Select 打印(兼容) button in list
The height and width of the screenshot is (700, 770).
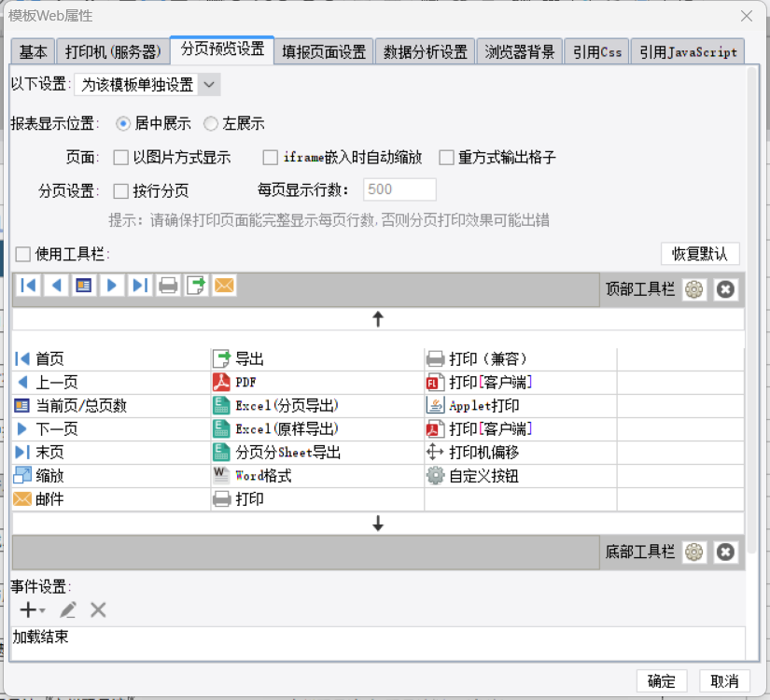coord(521,359)
